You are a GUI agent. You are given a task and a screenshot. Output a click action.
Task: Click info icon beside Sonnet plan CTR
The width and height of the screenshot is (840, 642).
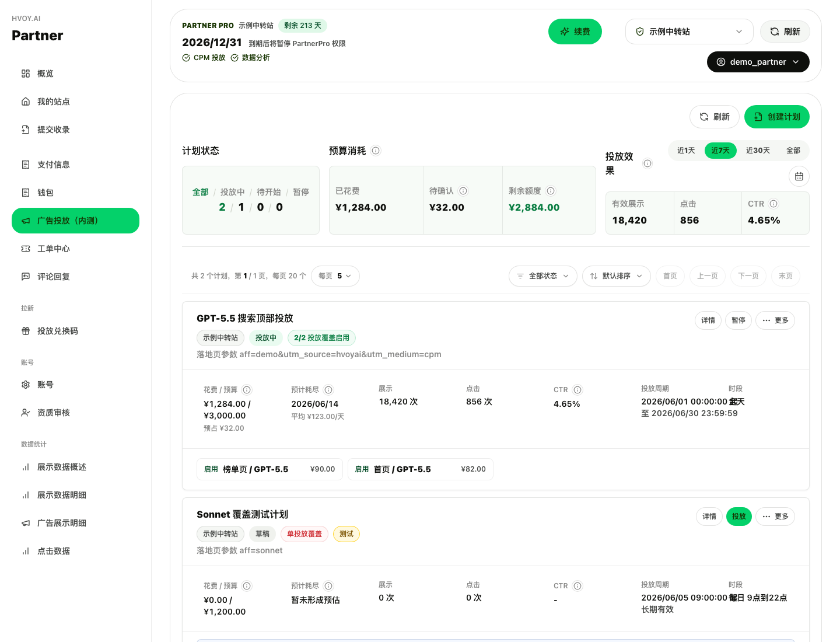[577, 586]
